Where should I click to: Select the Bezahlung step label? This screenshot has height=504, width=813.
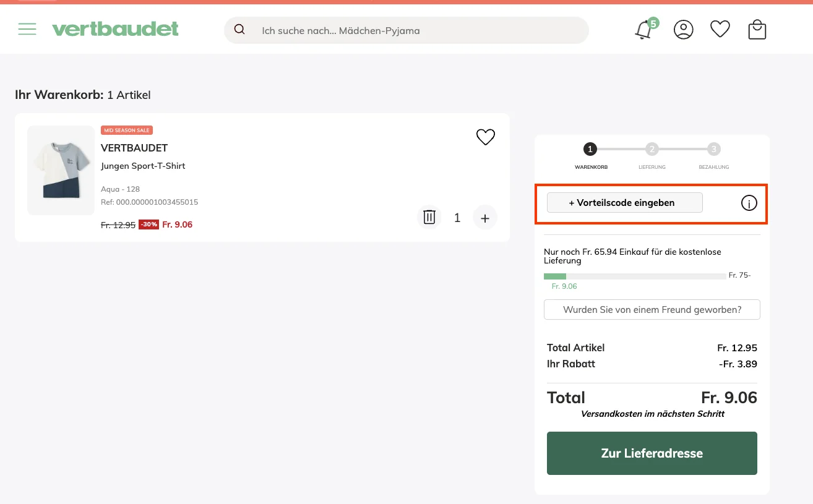713,167
